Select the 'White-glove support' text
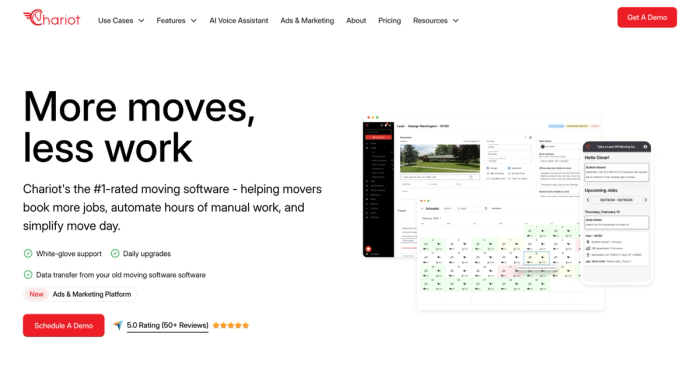Image resolution: width=700 pixels, height=368 pixels. (x=69, y=254)
